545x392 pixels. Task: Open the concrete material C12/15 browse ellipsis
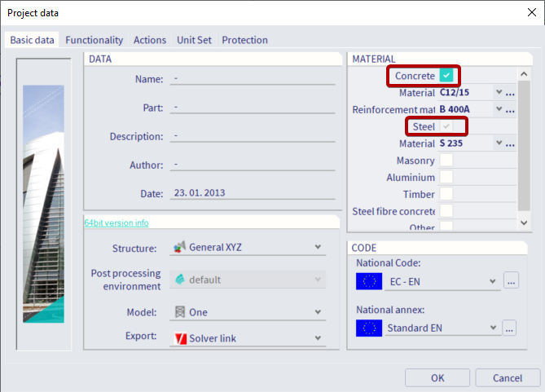pos(510,93)
